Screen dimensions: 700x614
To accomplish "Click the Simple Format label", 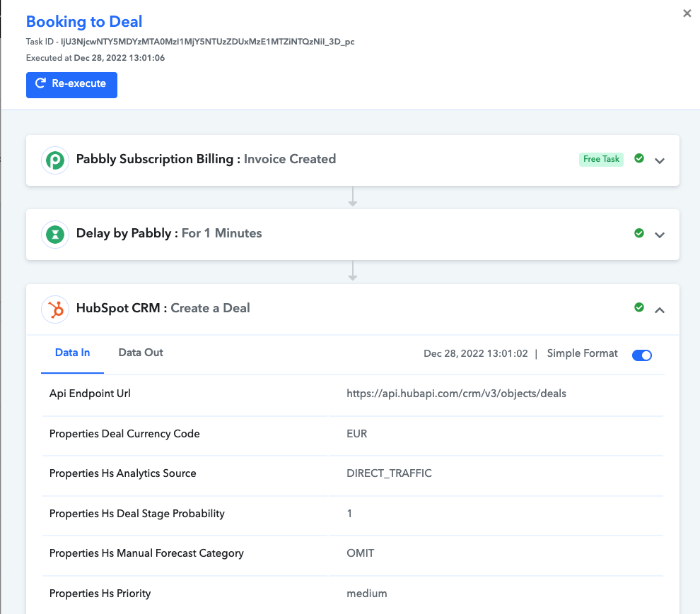I will [x=582, y=353].
